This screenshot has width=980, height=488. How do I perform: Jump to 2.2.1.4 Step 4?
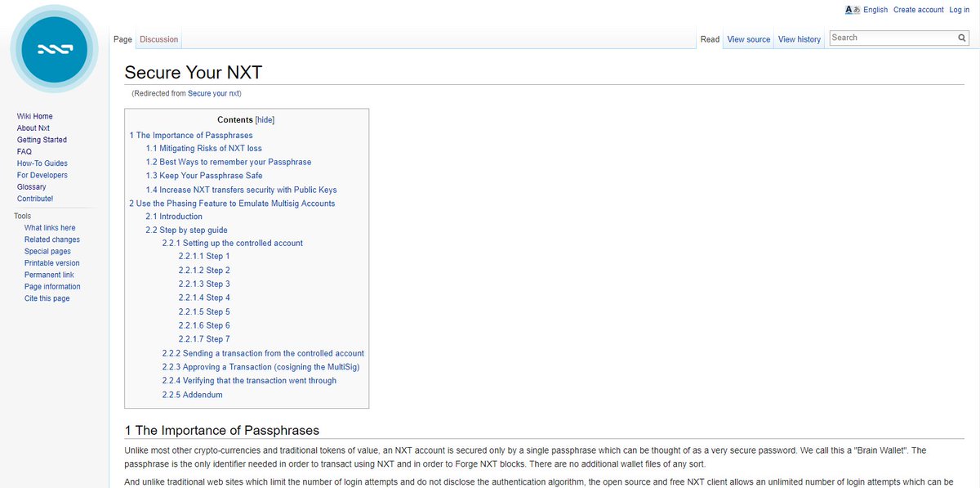[x=204, y=298]
